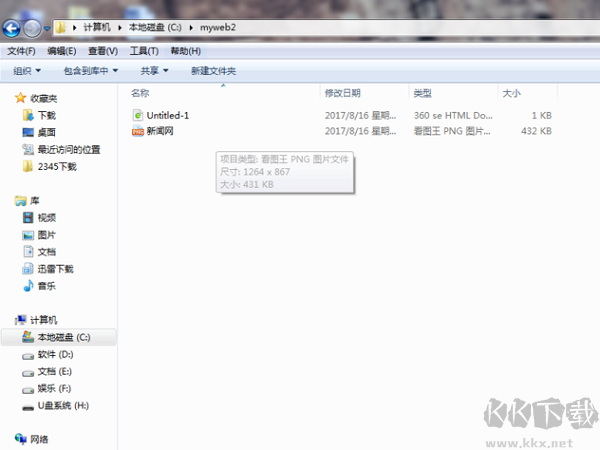Open 最近访问的位置 in the favorites list
Viewport: 600px width, 450px height.
[x=69, y=149]
